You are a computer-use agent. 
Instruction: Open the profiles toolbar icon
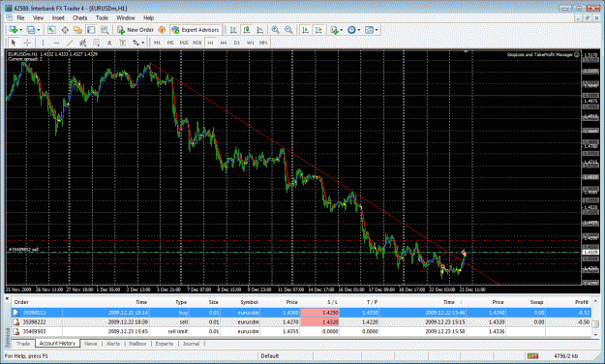point(31,30)
